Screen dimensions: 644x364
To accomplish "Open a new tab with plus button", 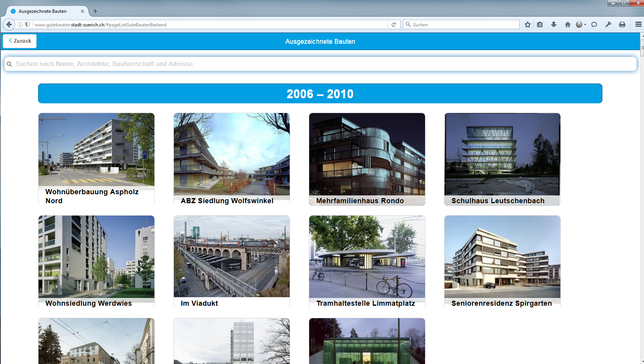I will 95,11.
